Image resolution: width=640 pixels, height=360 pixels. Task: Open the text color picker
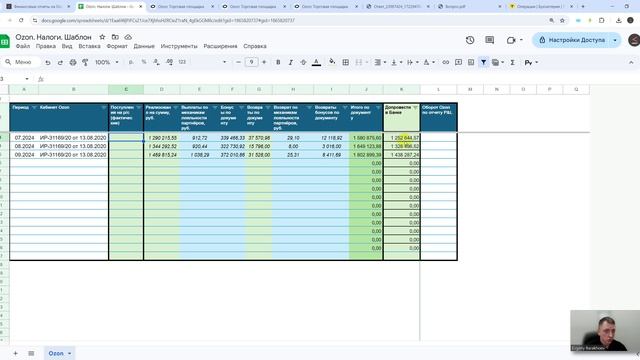point(316,62)
